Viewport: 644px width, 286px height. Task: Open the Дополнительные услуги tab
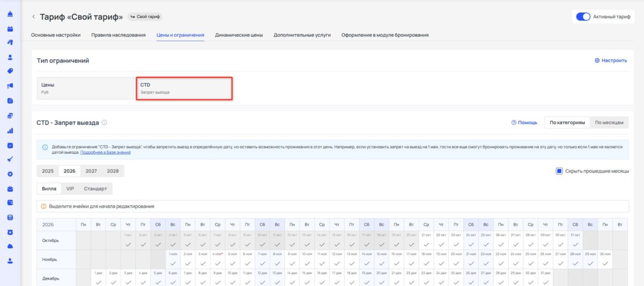302,35
